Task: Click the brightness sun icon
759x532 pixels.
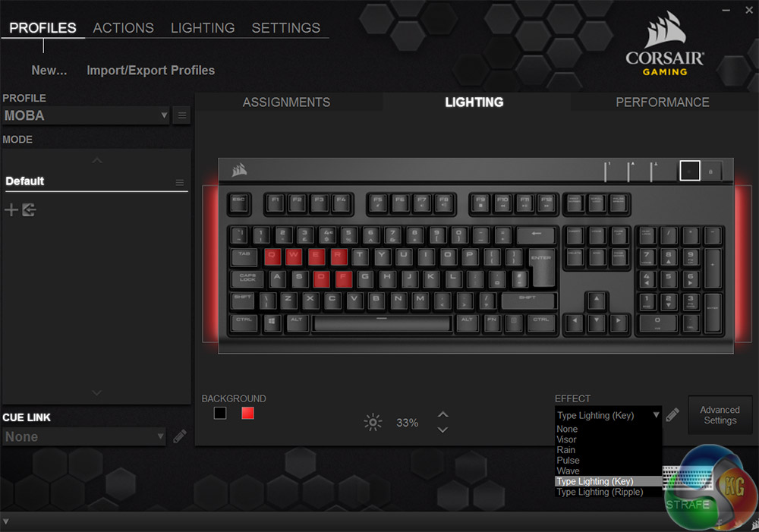Action: (373, 423)
